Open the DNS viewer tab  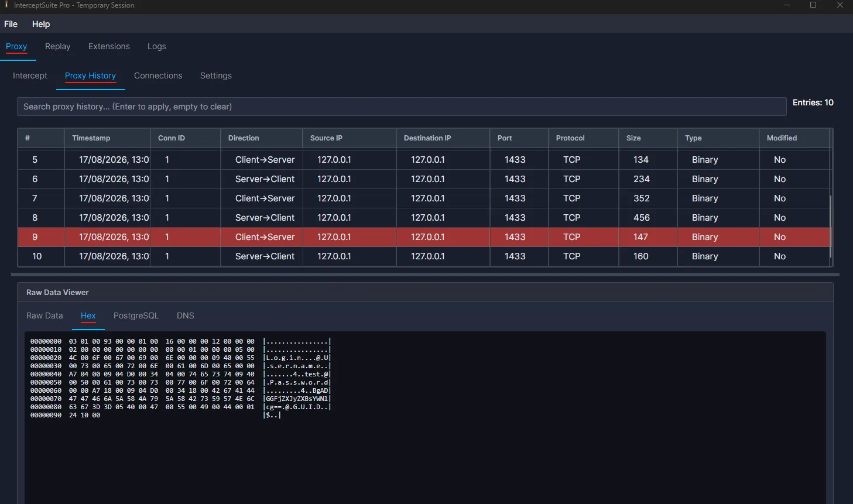(x=186, y=316)
